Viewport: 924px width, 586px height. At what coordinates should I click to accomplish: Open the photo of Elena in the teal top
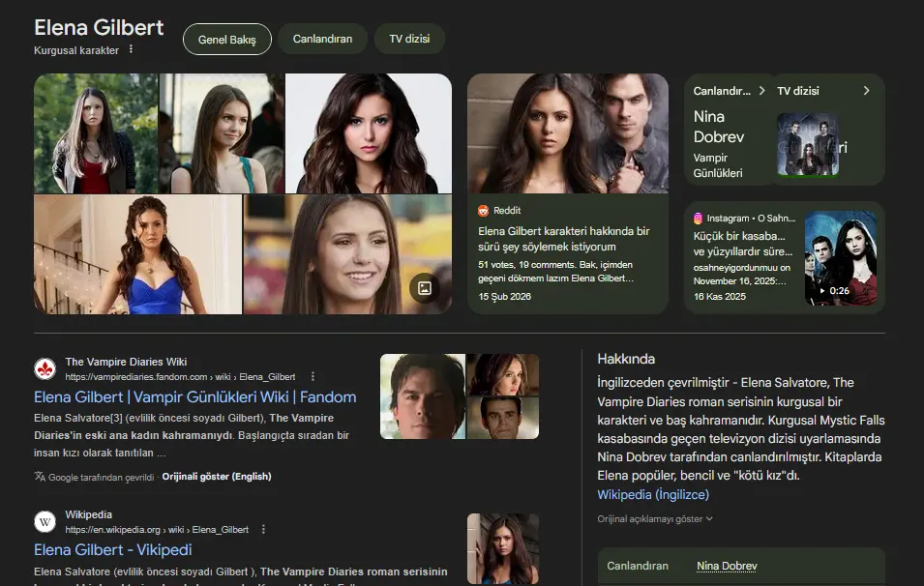click(222, 133)
